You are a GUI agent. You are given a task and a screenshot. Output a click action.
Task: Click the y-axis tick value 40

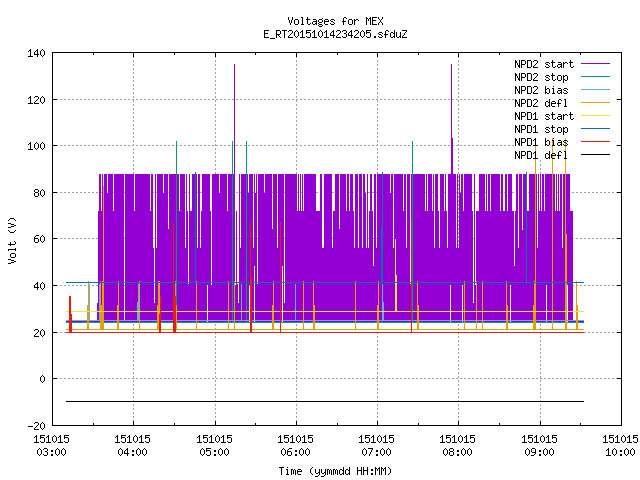[x=40, y=286]
